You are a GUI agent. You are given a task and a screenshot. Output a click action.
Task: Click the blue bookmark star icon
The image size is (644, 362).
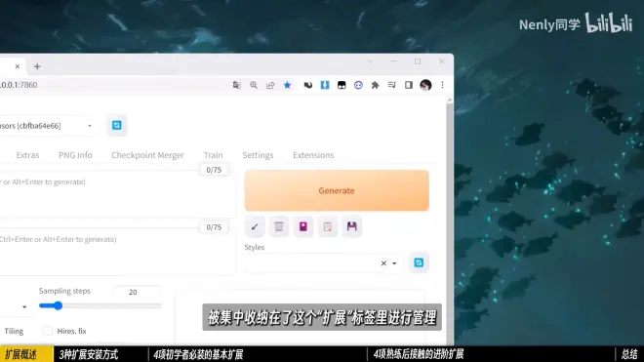(287, 85)
